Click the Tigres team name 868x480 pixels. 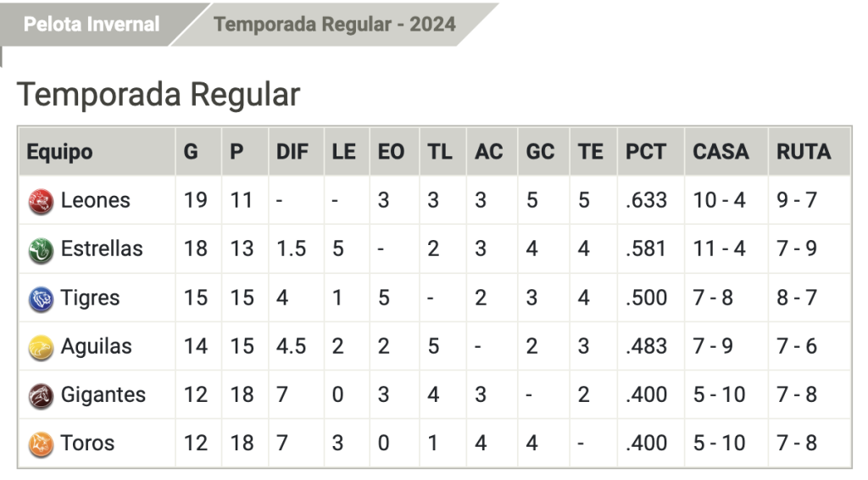(90, 298)
